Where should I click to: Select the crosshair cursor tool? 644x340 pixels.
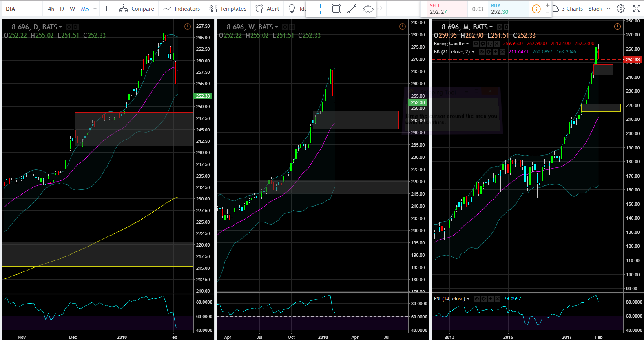(x=320, y=9)
